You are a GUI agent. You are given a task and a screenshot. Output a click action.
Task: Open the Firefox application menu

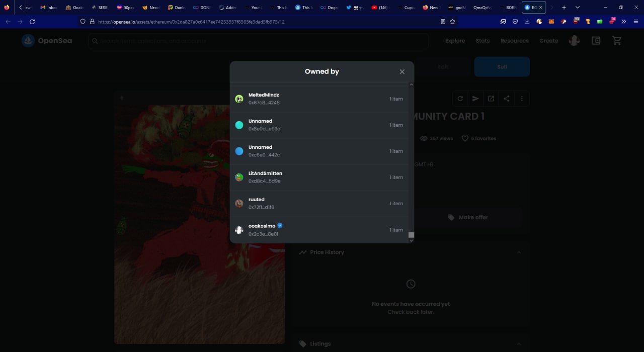[636, 22]
